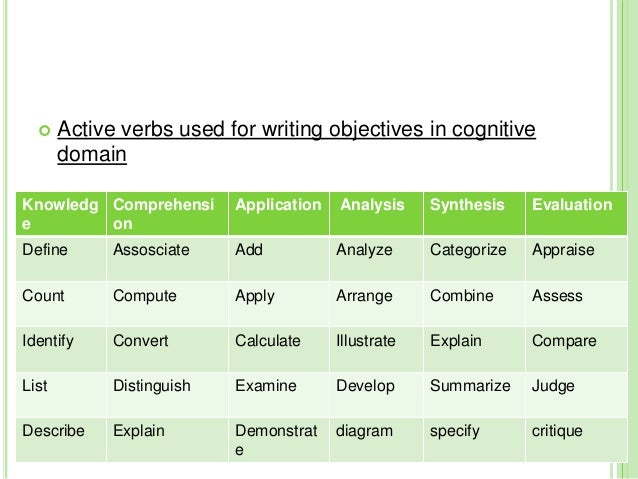Select the Assosciate table cell
Viewport: 638px width, 479px height.
pyautogui.click(x=167, y=258)
